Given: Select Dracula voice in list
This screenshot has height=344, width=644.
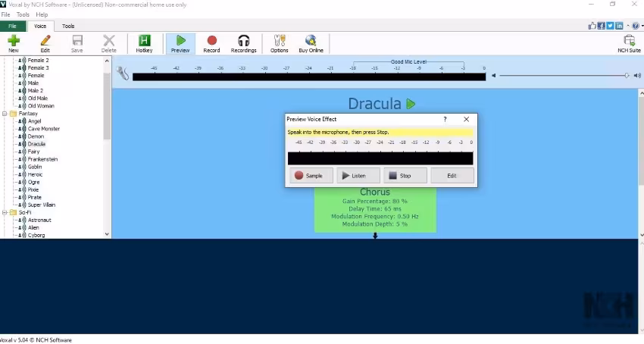Looking at the screenshot, I should [x=36, y=144].
